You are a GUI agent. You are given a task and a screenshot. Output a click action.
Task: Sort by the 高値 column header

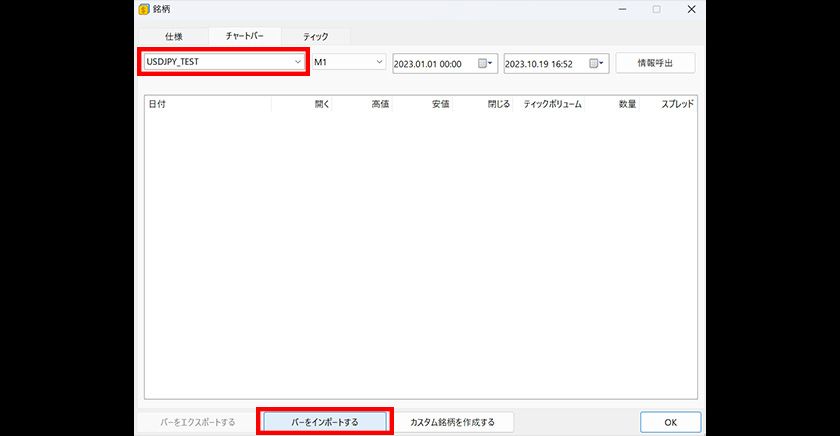(x=362, y=104)
